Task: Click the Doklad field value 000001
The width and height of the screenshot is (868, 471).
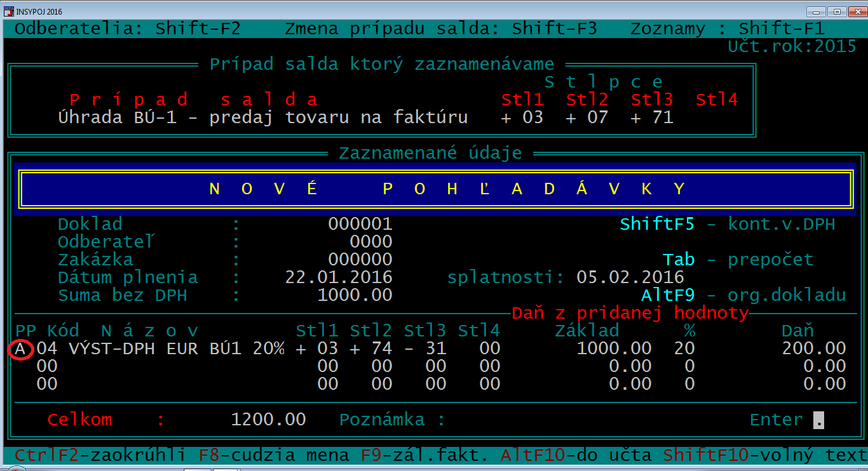Action: pos(360,224)
